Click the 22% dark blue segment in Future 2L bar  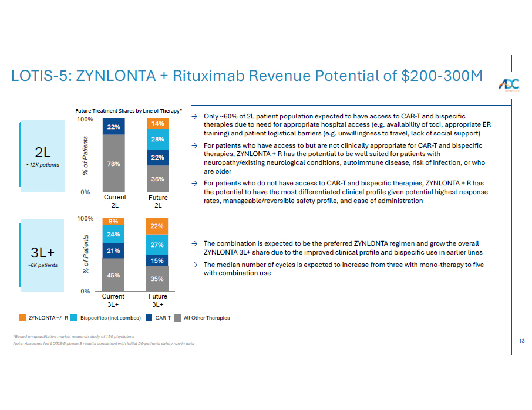coord(158,158)
